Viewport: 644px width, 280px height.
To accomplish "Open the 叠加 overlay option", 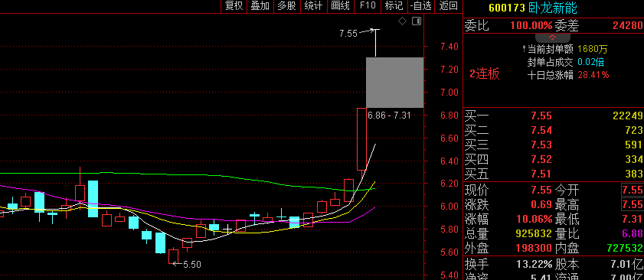I will [x=260, y=6].
